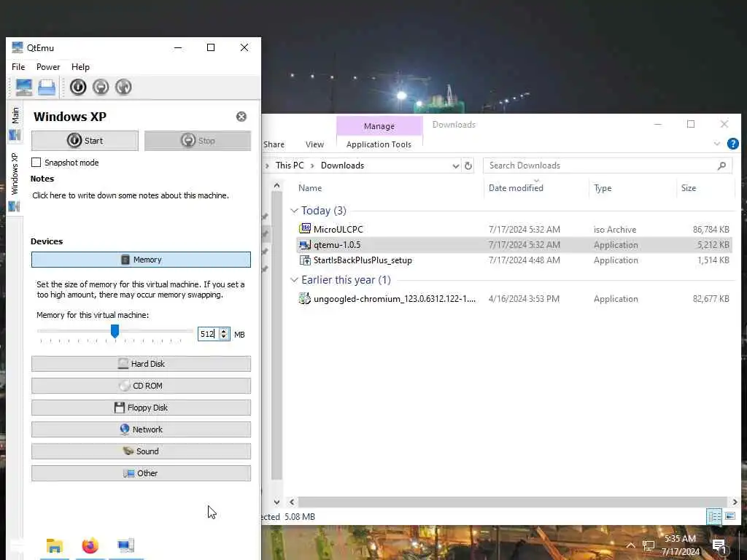The image size is (747, 560).
Task: Expand the Explorer ribbon with the chevron
Action: [717, 144]
